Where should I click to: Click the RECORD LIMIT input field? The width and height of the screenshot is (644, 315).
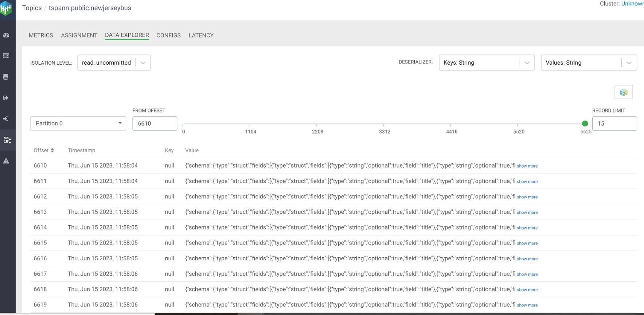click(x=614, y=123)
